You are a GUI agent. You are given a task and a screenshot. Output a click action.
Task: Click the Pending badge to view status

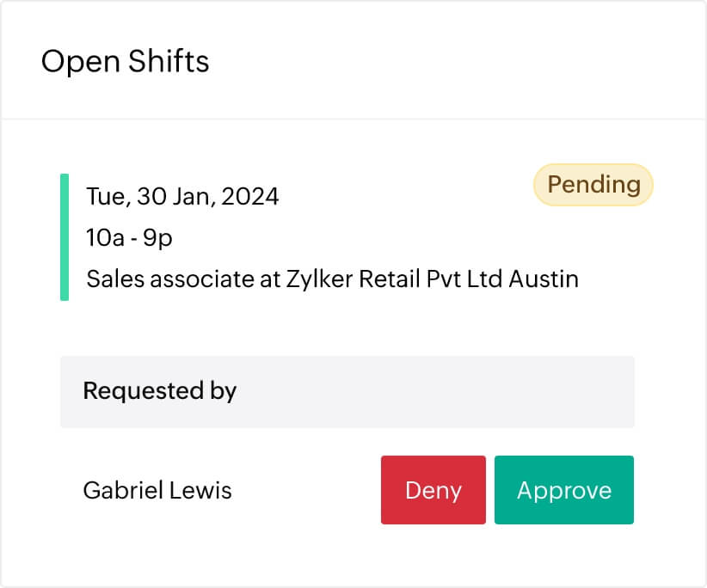592,184
